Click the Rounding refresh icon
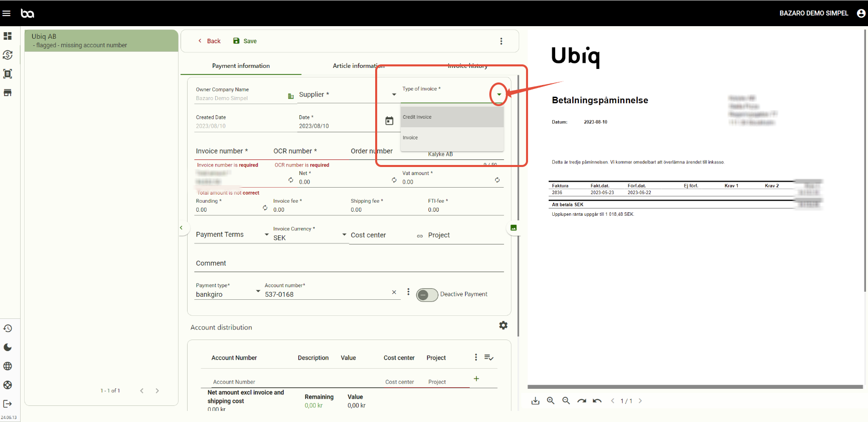 [x=265, y=207]
